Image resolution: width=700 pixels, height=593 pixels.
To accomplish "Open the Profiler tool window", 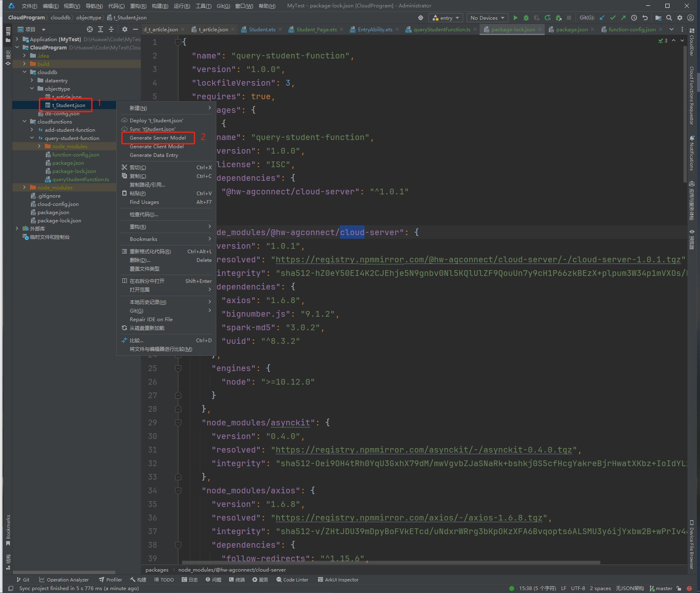I will 110,579.
